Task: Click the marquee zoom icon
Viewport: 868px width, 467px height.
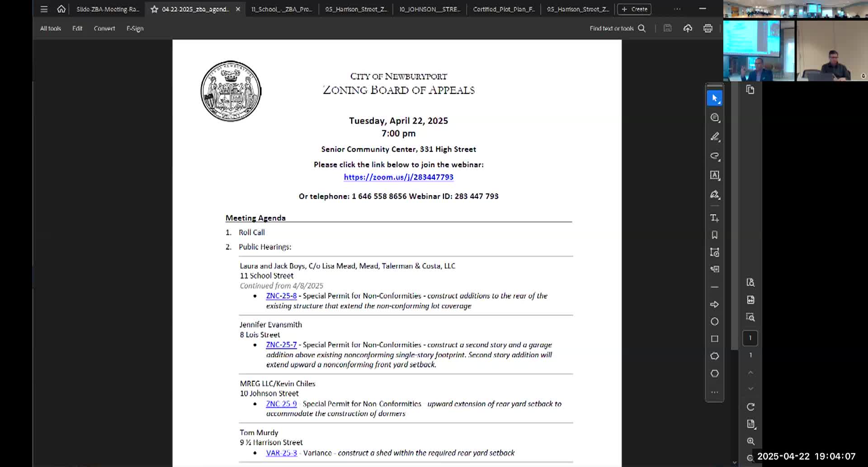Action: coord(750,317)
